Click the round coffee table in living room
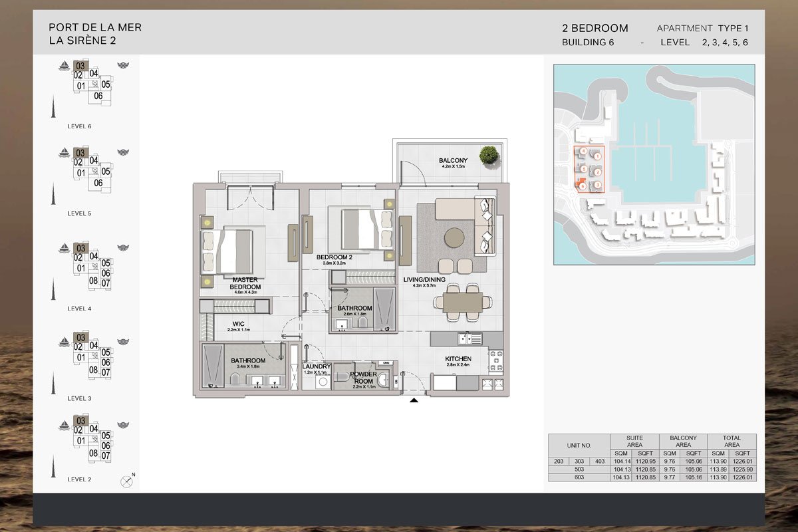Screen dimensions: 798x532 tap(456, 238)
